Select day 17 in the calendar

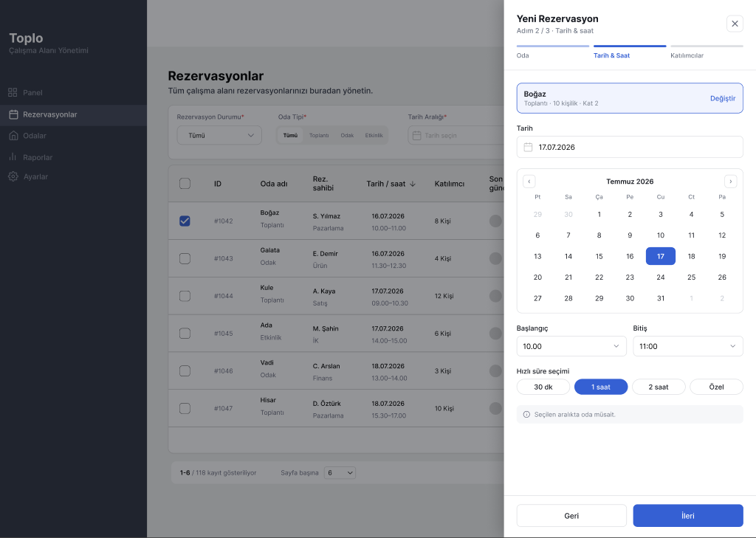pos(660,256)
